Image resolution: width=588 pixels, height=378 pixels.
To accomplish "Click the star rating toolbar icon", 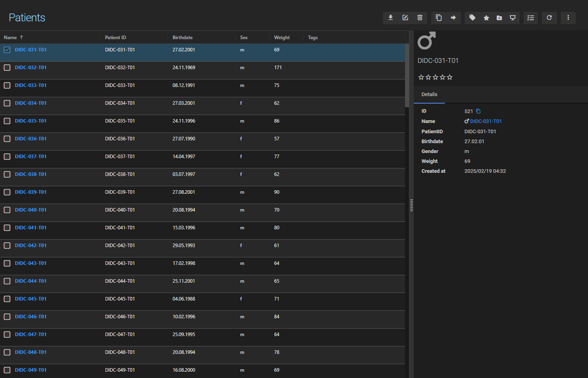I will [x=486, y=18].
